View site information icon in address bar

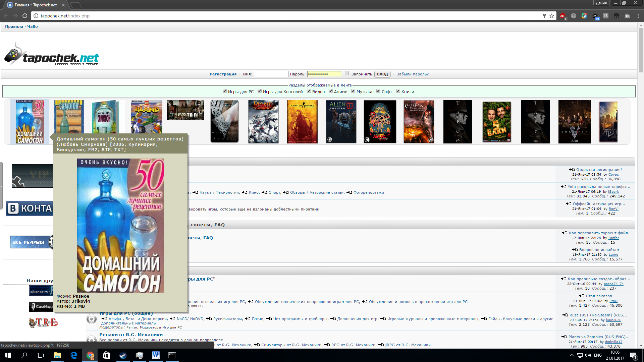pyautogui.click(x=36, y=16)
